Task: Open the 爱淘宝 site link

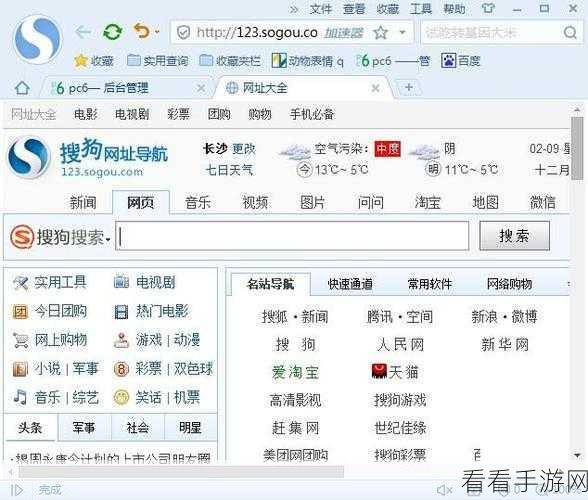Action: pyautogui.click(x=296, y=372)
